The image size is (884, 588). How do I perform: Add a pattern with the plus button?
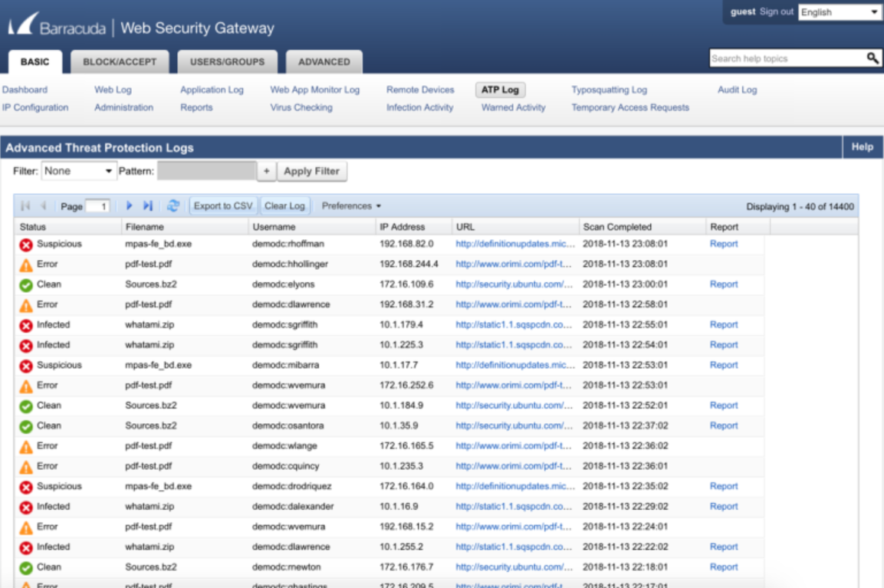point(266,171)
